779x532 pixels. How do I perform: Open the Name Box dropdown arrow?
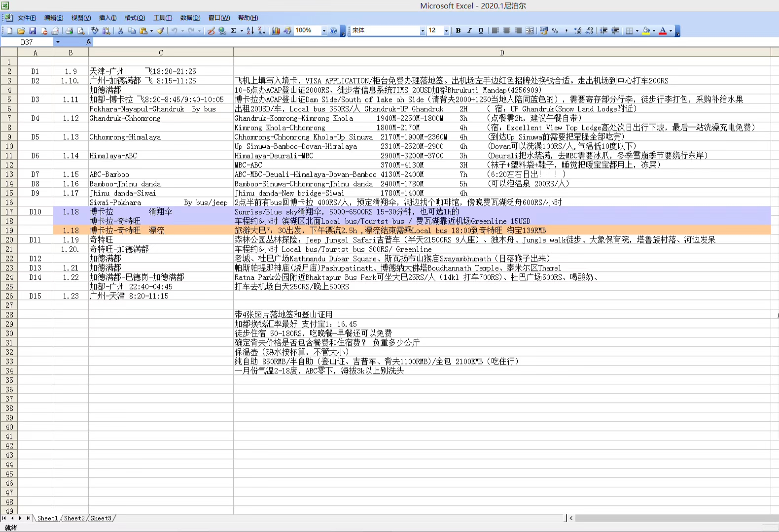58,42
